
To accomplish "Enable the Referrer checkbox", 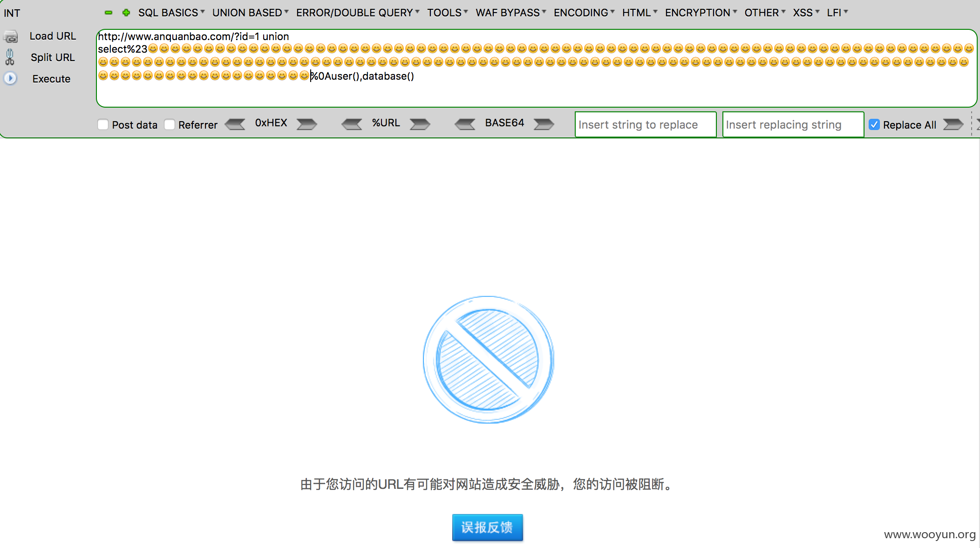I will point(170,124).
